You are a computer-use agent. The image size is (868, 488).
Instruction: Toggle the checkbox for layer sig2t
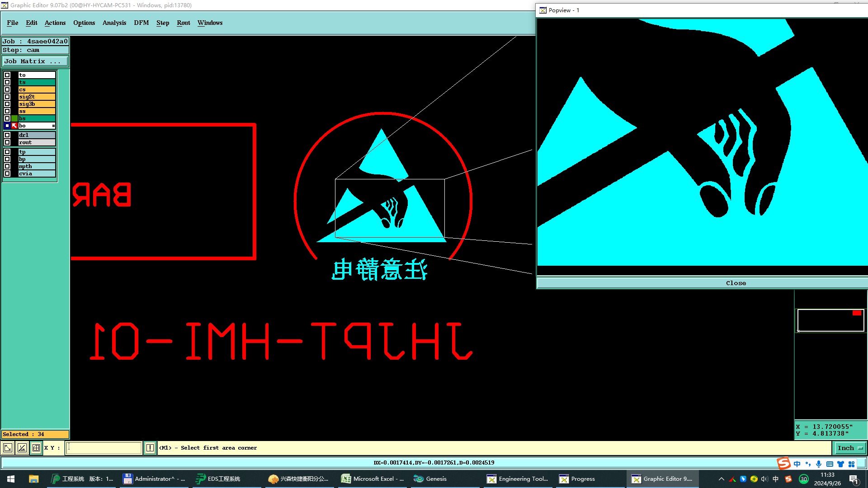coord(7,97)
